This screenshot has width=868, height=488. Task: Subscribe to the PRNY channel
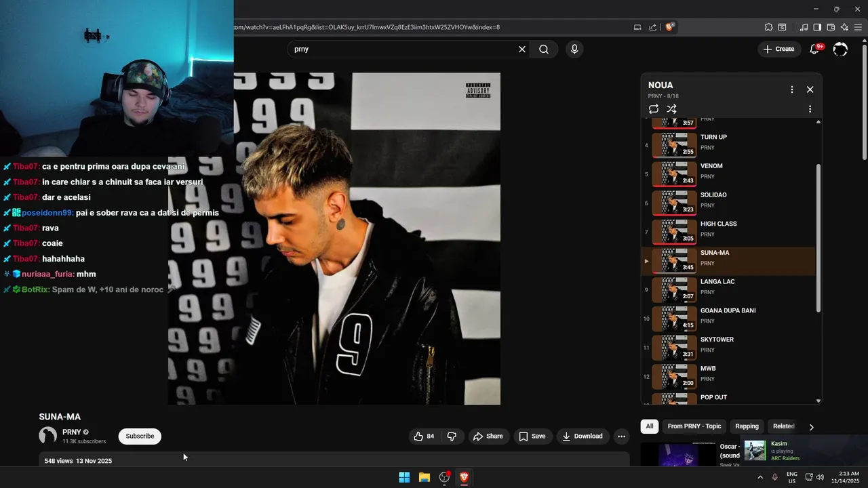pyautogui.click(x=140, y=436)
